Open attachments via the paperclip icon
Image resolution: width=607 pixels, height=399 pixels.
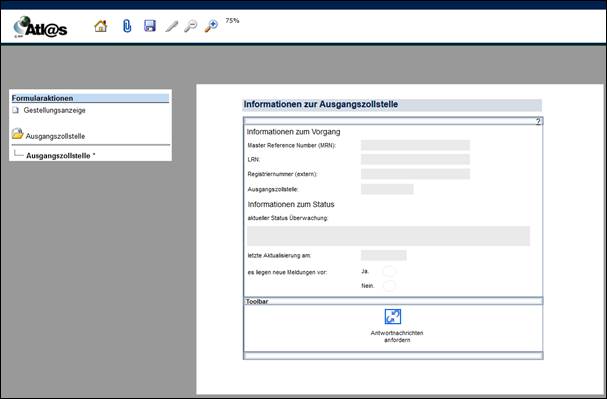coord(127,26)
